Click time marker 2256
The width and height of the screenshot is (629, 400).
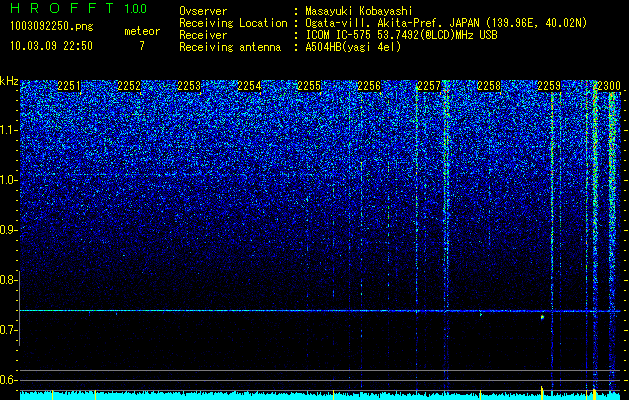coord(369,86)
